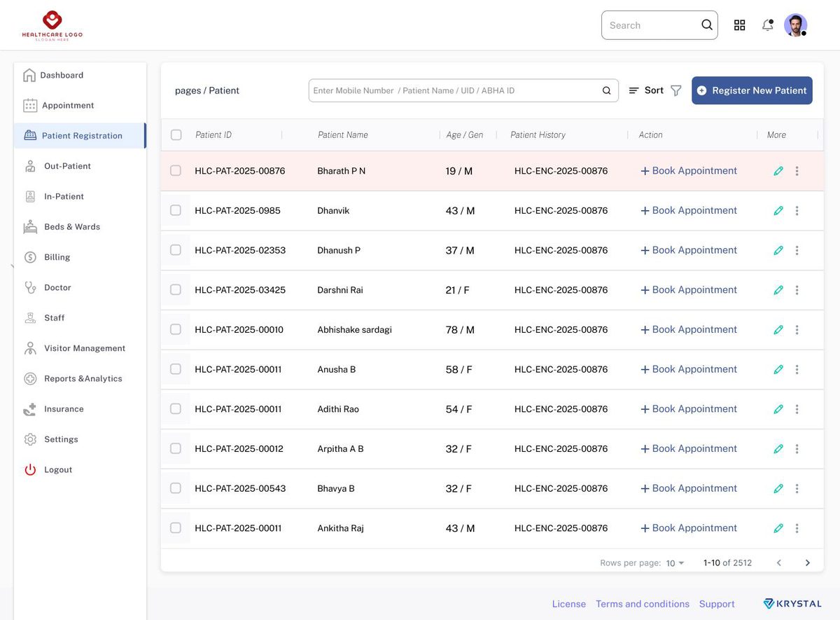Toggle the select-all checkbox in table header
Screen dimensions: 840x620
click(176, 135)
